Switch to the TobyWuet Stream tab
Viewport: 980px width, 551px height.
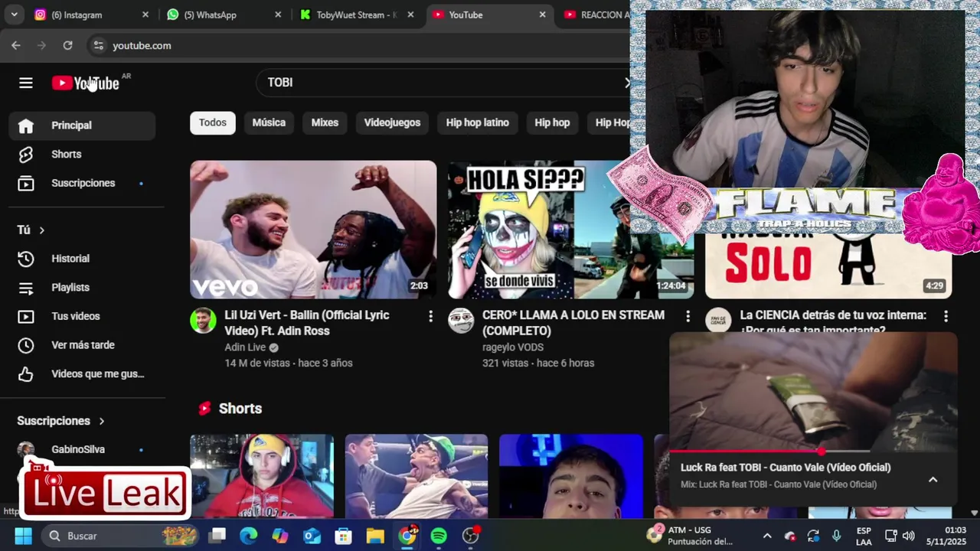[356, 15]
